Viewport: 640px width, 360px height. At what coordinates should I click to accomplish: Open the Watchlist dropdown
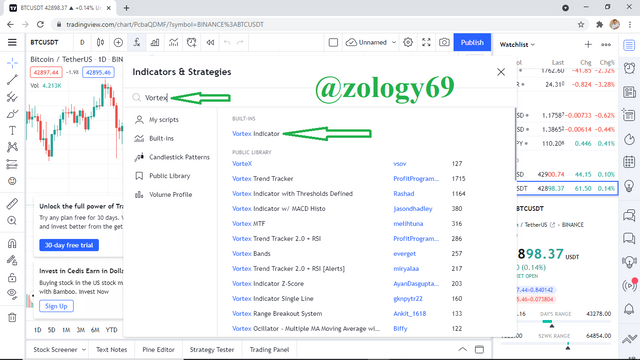click(517, 44)
